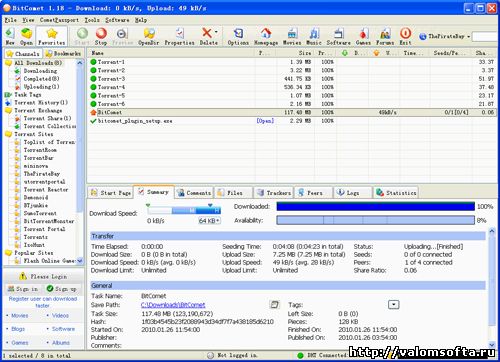500x362 pixels.
Task: Click the red Delete X icon
Action: (x=207, y=32)
